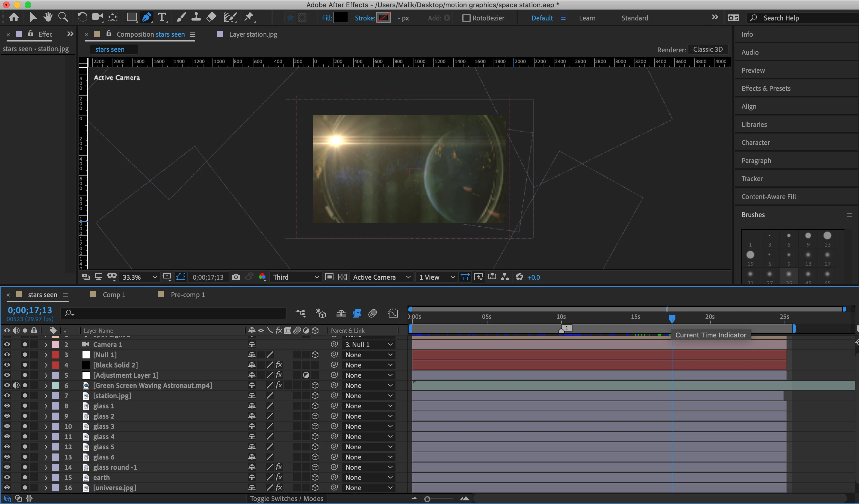Open the Active Camera view dropdown

tap(381, 277)
